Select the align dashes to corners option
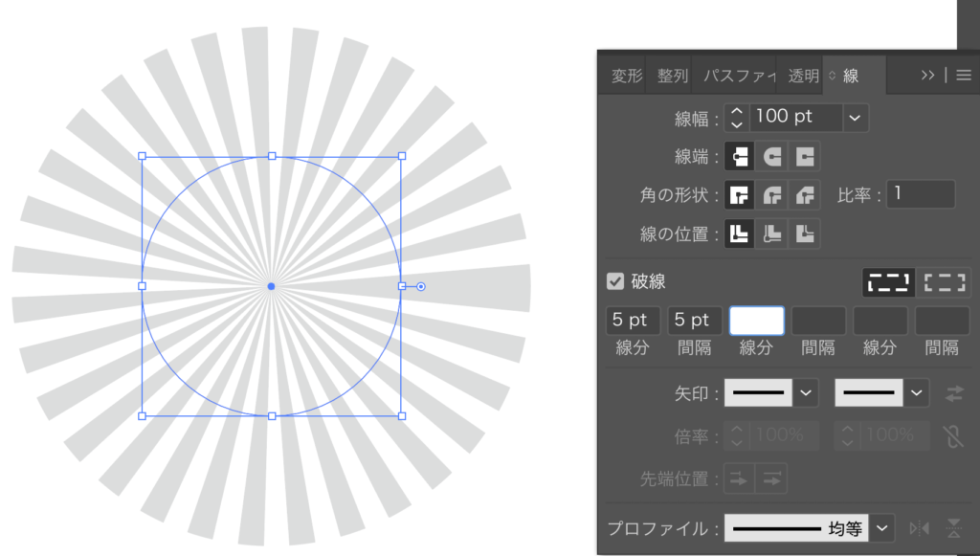This screenshot has height=556, width=980. click(945, 282)
